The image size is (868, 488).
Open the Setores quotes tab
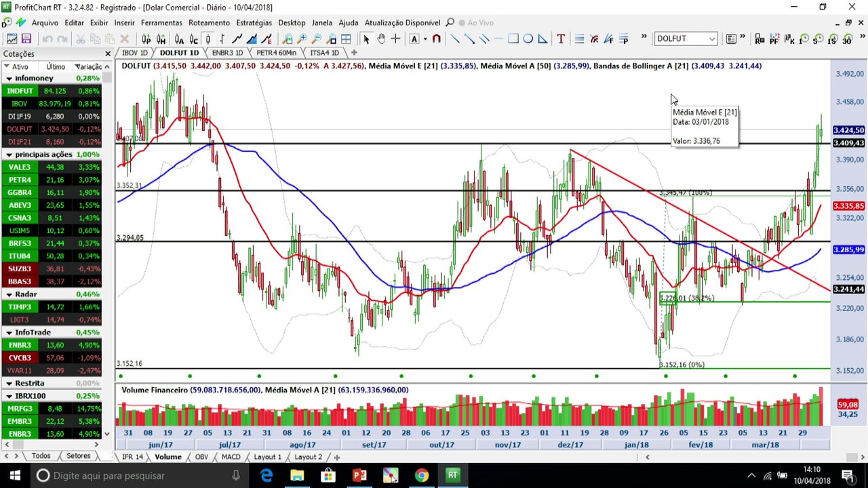78,456
